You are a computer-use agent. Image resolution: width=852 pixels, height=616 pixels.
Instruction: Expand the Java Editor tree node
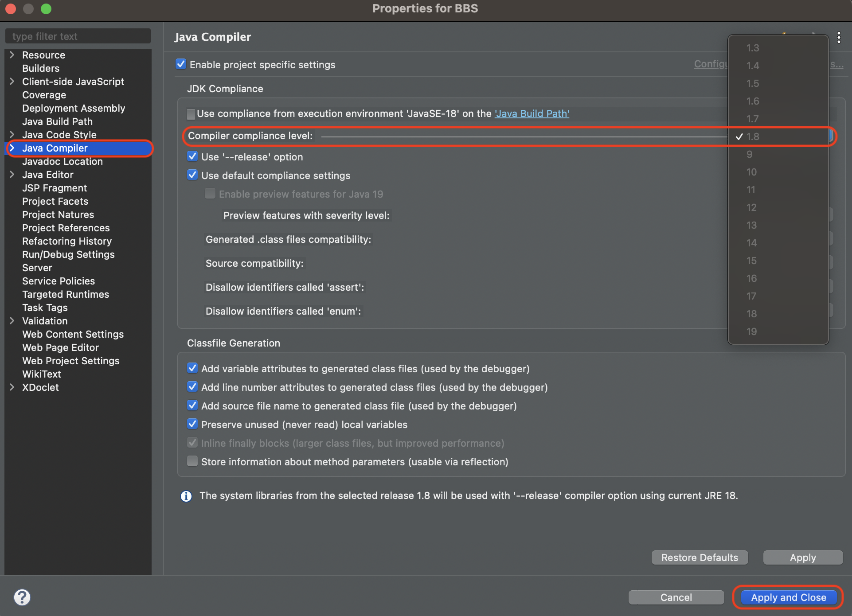point(12,175)
